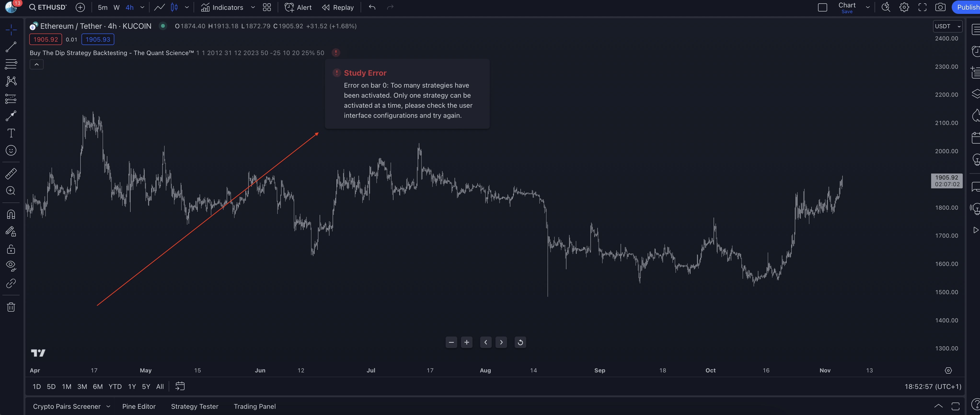
Task: Click the Publish button
Action: pos(967,7)
